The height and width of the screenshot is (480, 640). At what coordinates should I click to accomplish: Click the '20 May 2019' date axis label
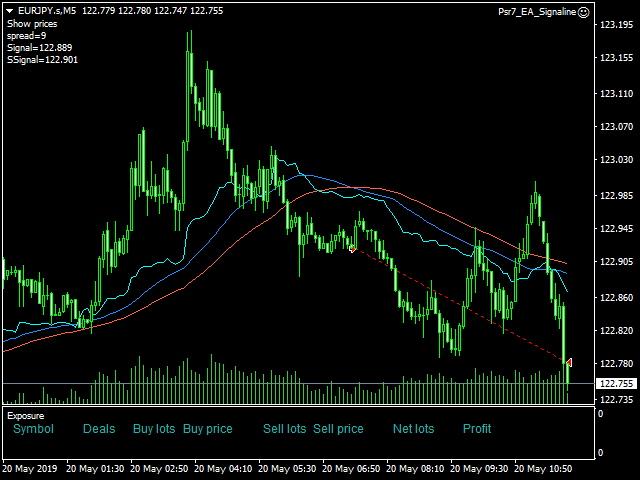click(30, 469)
